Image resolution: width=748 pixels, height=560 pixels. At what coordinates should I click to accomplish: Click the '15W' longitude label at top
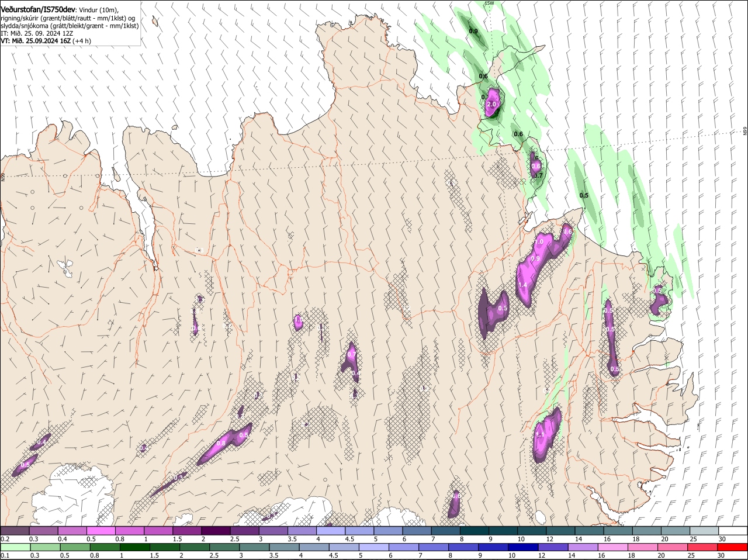(490, 4)
